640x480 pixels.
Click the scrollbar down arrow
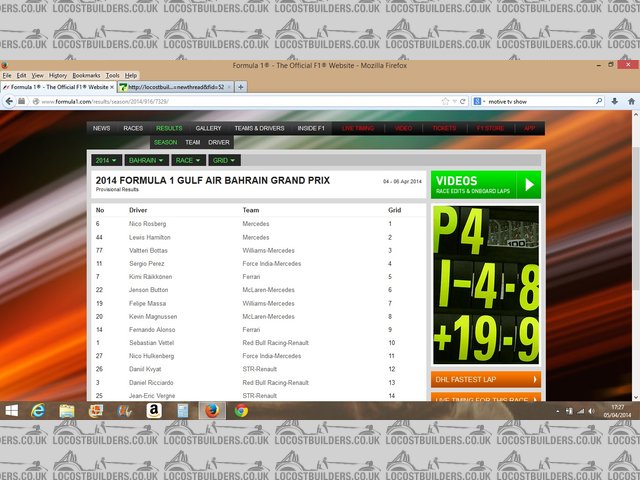point(636,397)
